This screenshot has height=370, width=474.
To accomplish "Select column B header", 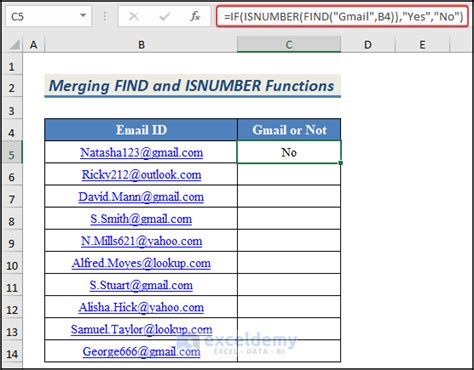I will [141, 45].
